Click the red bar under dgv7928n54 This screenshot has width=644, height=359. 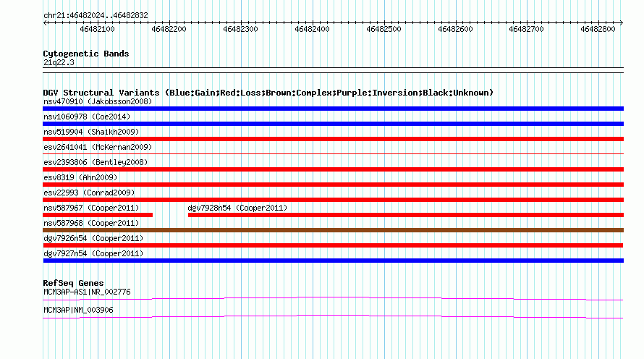pyautogui.click(x=406, y=215)
